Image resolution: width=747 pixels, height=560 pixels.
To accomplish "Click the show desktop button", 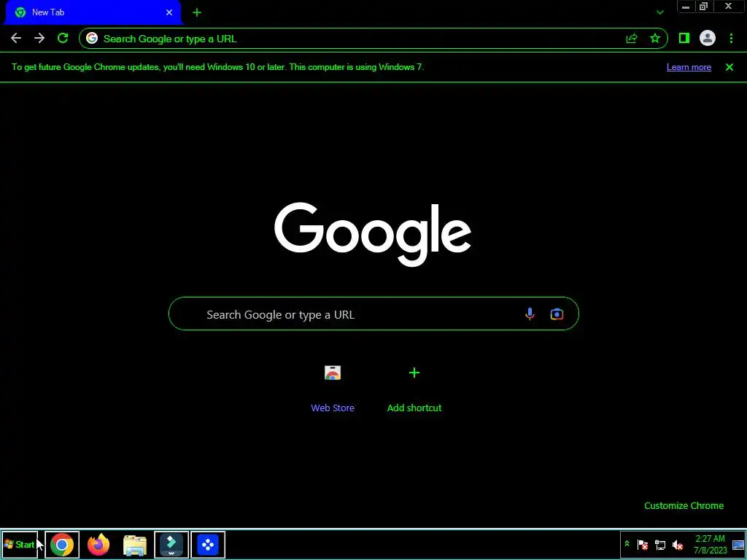I will click(x=738, y=545).
